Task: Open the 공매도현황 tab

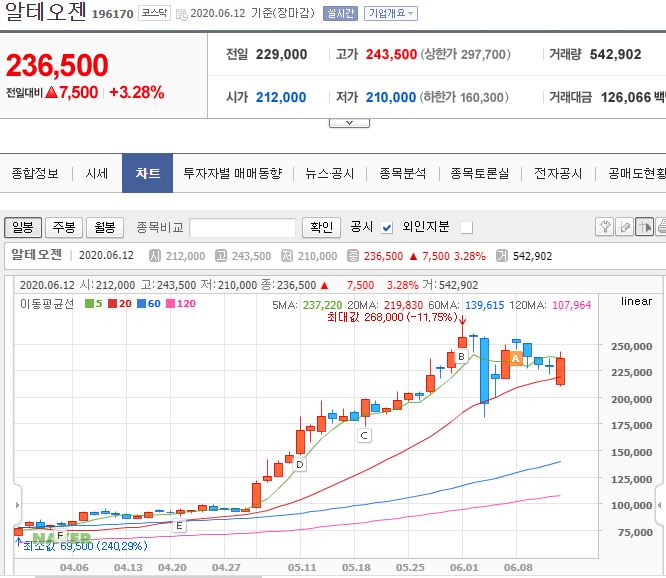Action: (637, 173)
